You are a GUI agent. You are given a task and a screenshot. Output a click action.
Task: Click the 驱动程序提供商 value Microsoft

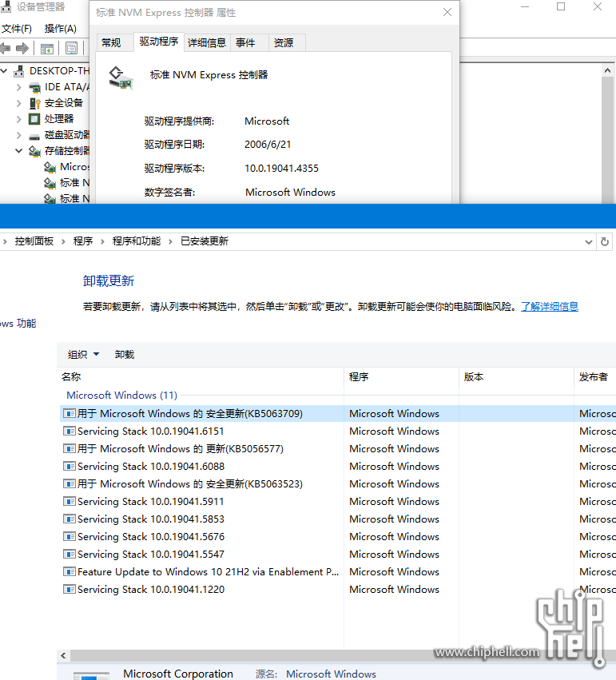click(x=267, y=121)
